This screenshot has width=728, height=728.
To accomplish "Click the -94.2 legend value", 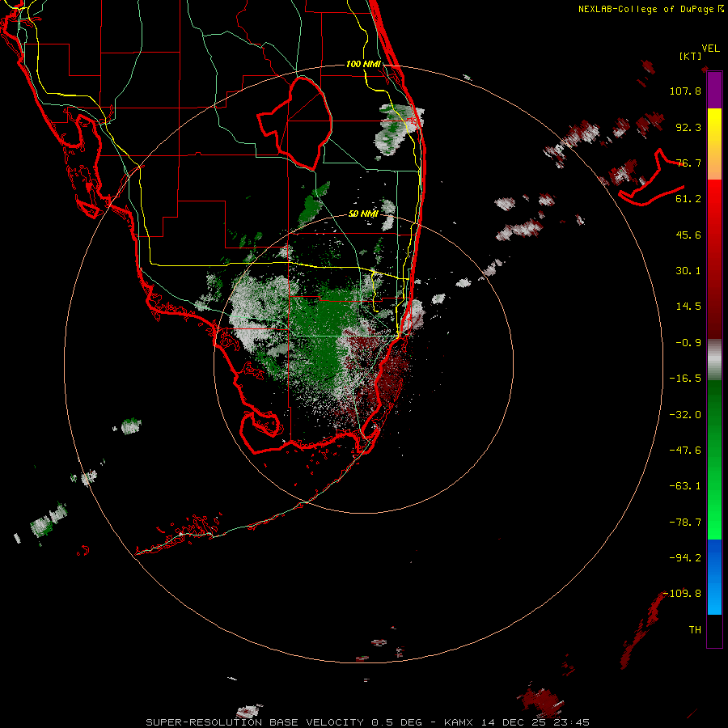I will coord(685,558).
